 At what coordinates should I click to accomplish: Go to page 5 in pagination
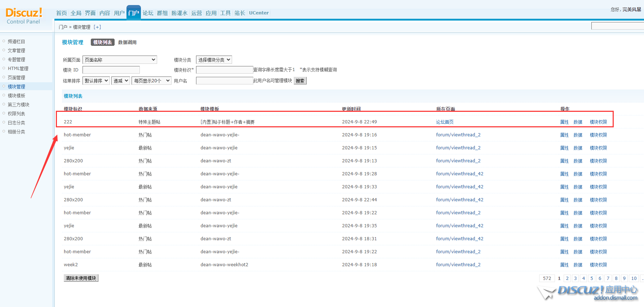click(592, 278)
